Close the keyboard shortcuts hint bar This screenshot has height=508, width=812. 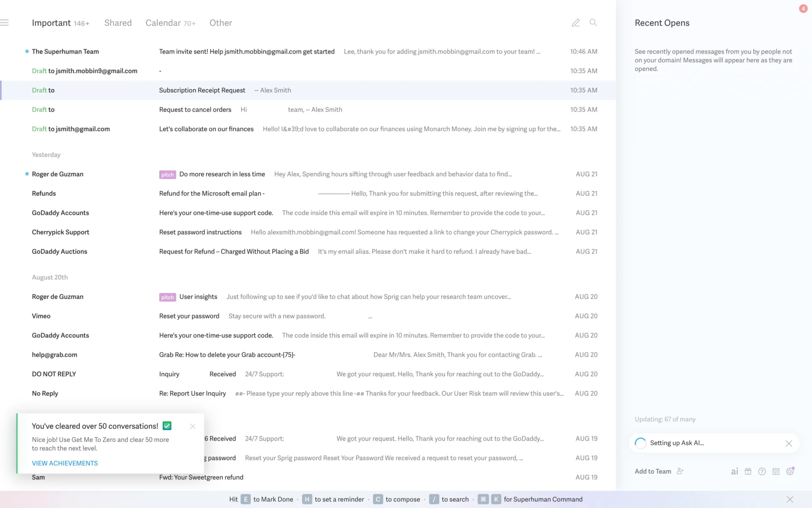[x=790, y=500]
